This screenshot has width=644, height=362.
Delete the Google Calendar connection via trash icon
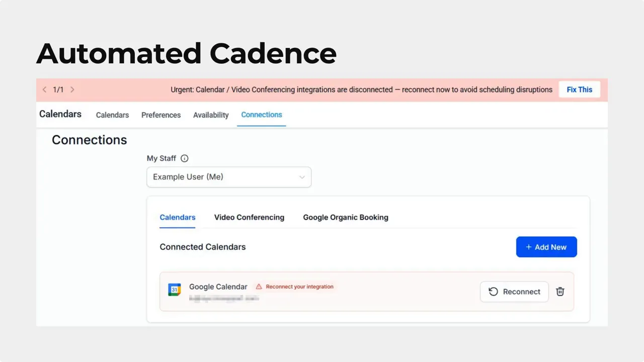[x=560, y=292]
